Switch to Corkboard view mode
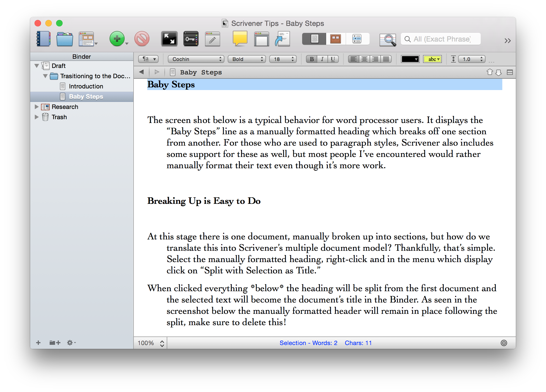Viewport: 546px width, 392px height. pyautogui.click(x=336, y=39)
